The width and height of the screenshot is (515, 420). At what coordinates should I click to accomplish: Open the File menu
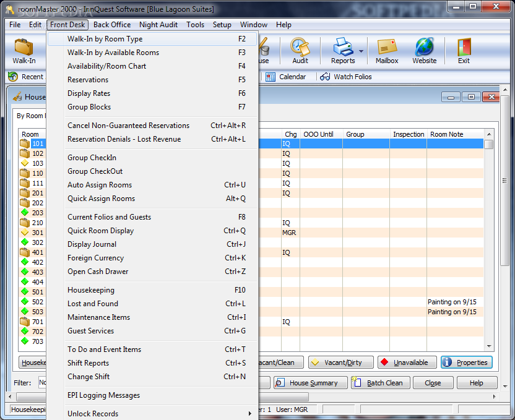click(15, 25)
